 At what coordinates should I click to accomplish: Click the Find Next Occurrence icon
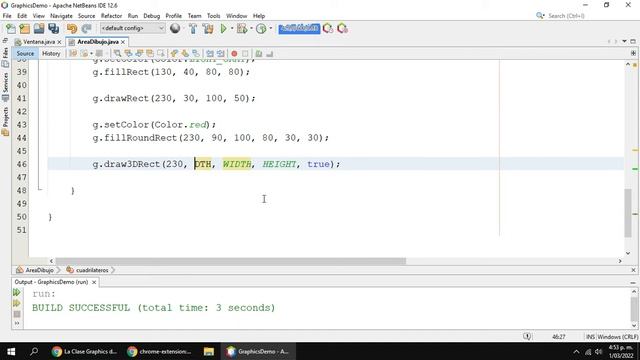pos(139,53)
